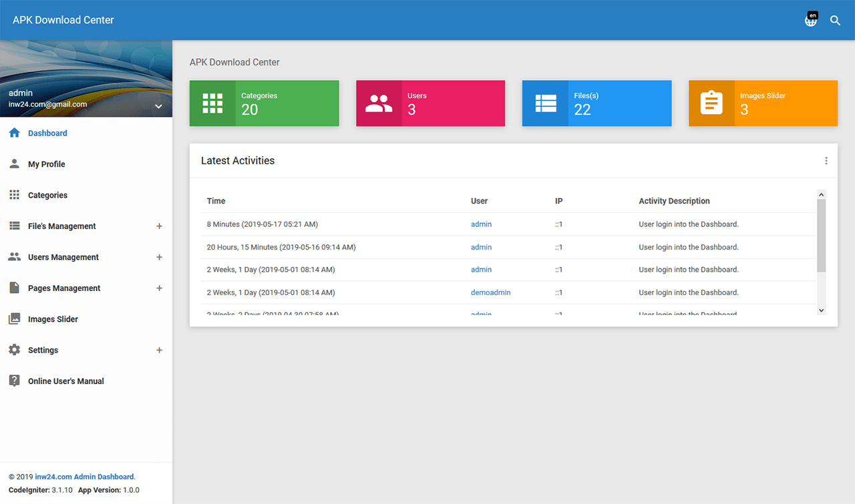Open the language globe icon
Image resolution: width=855 pixels, height=504 pixels.
(x=811, y=20)
